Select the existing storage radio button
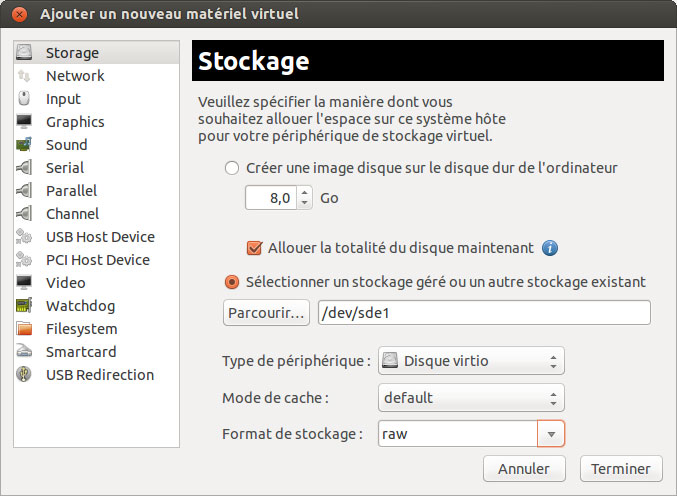This screenshot has height=496, width=677. click(232, 282)
